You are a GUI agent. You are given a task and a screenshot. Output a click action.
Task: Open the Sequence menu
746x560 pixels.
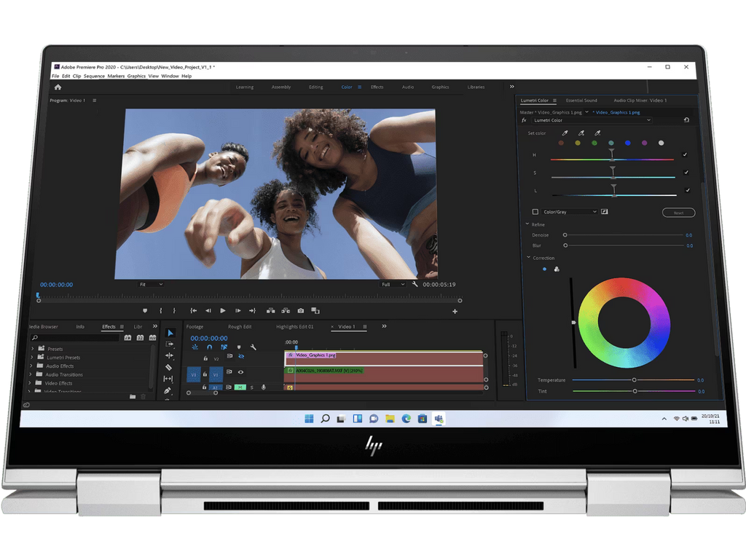[94, 76]
